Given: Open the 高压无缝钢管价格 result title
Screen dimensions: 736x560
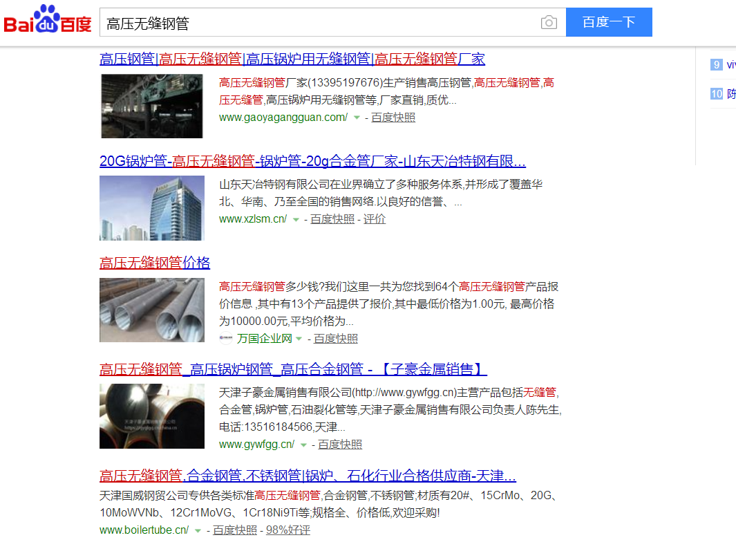Looking at the screenshot, I should point(155,263).
